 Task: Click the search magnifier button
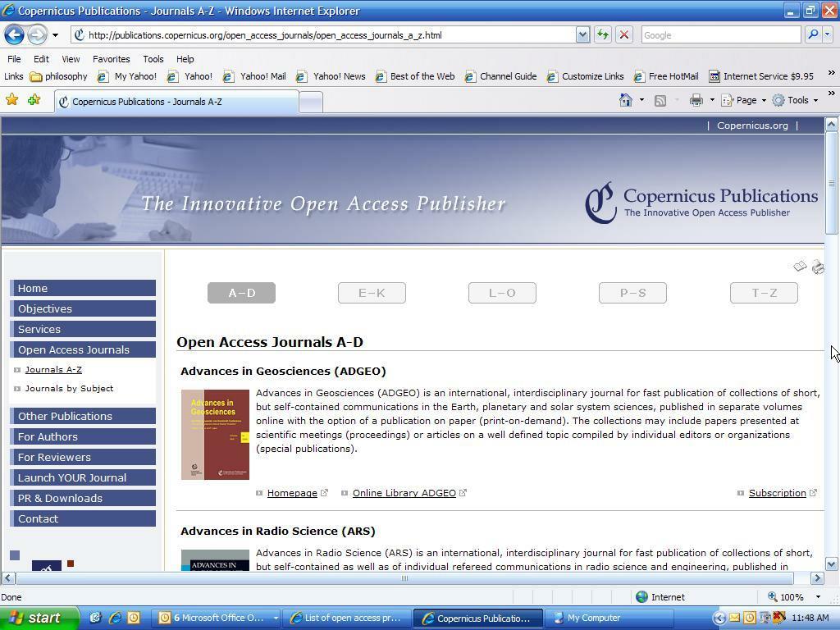coord(813,34)
